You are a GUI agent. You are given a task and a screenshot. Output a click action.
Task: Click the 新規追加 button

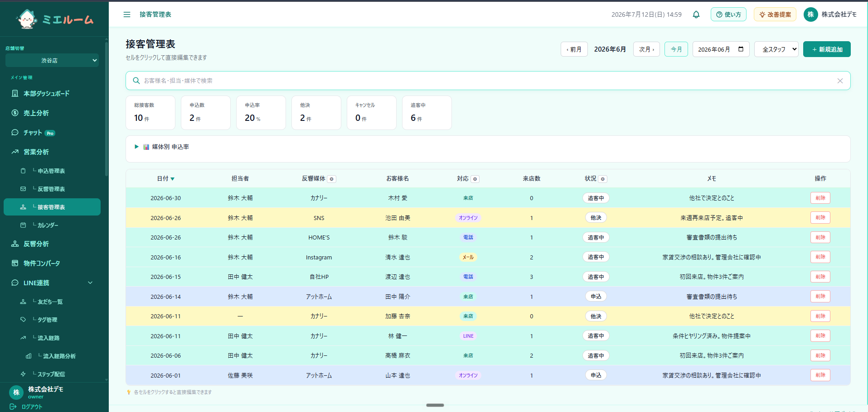[827, 49]
